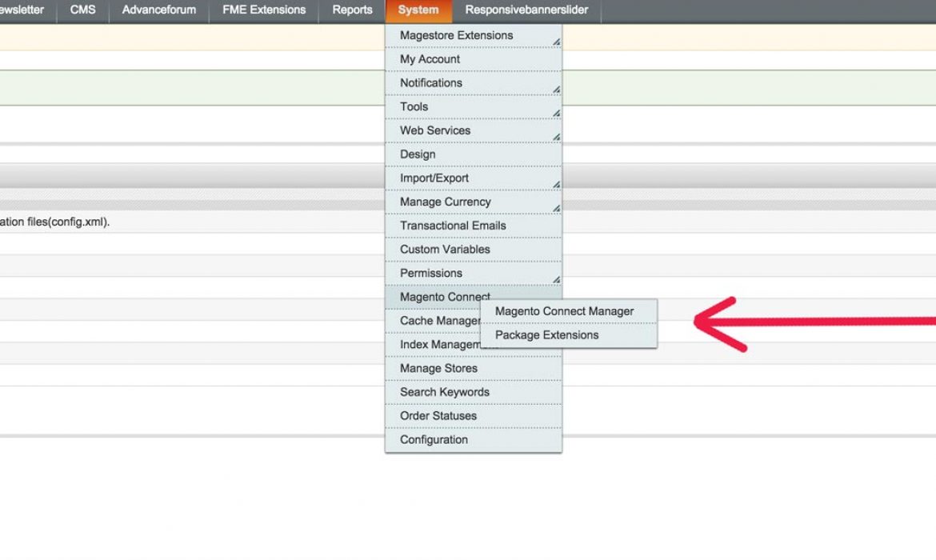This screenshot has height=560, width=936.
Task: Choose Transactional Emails entry
Action: pos(474,226)
